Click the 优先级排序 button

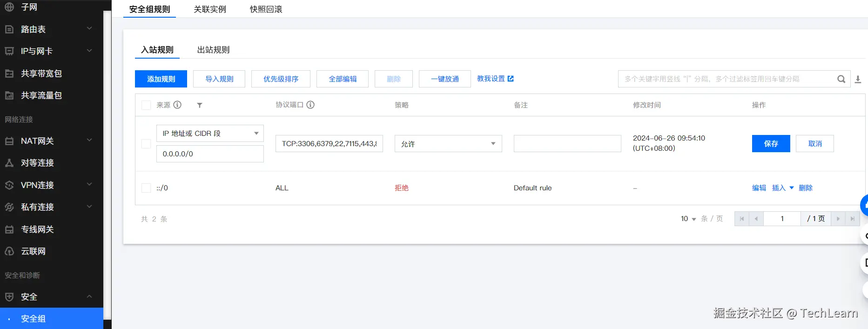click(x=281, y=79)
